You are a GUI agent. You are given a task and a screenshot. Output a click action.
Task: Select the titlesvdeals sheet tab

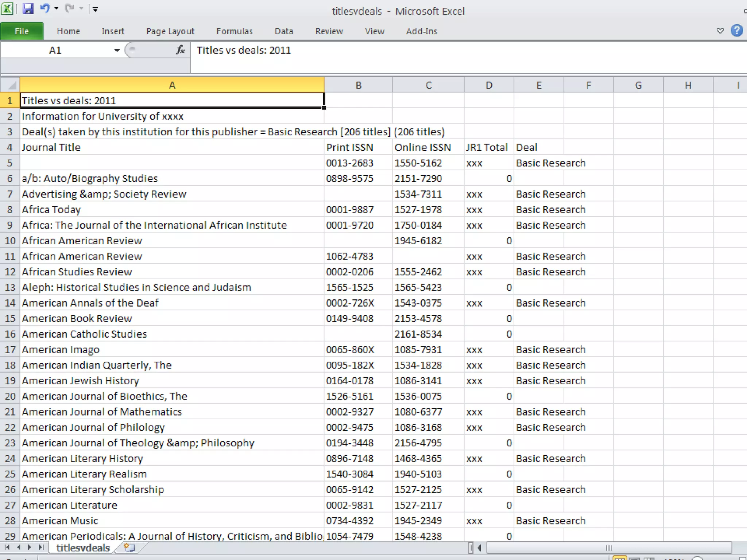coord(83,548)
